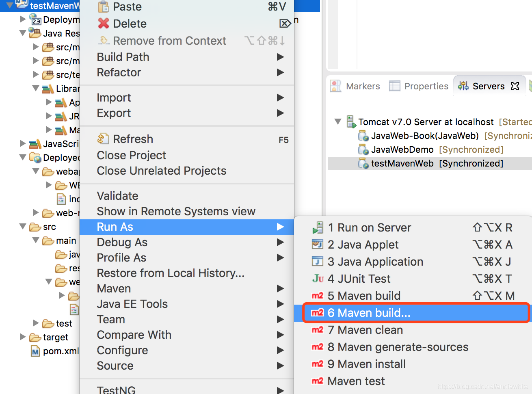Collapse the Tomcat v7.0 Server node
Screen dimensions: 532x394
338,121
